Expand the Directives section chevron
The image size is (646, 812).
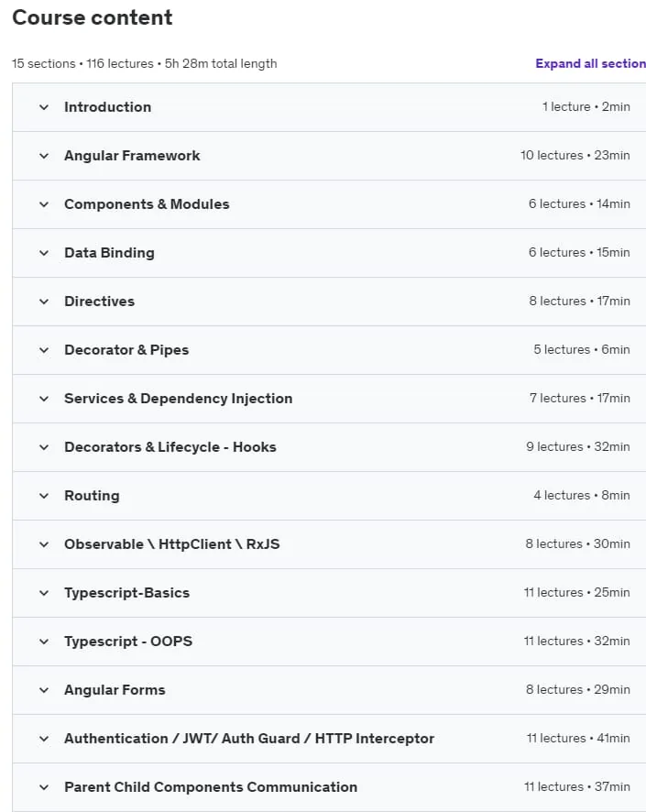pyautogui.click(x=44, y=302)
